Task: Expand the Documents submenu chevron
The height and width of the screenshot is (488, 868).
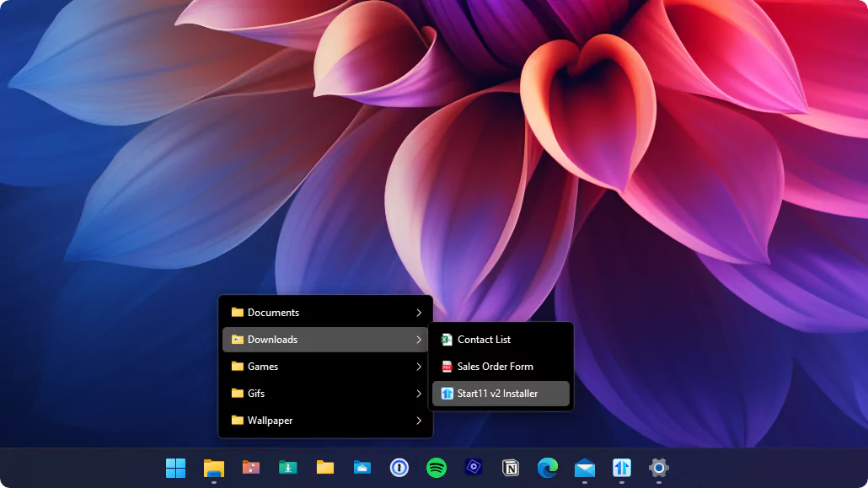Action: pos(418,312)
